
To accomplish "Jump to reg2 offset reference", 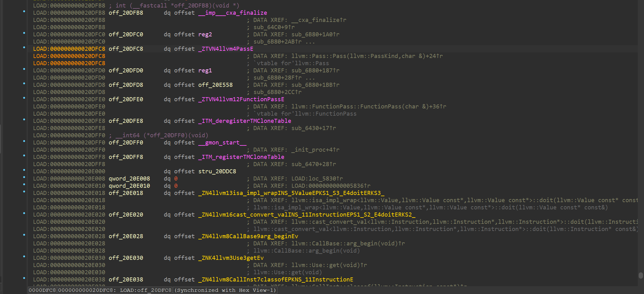I will tap(205, 34).
